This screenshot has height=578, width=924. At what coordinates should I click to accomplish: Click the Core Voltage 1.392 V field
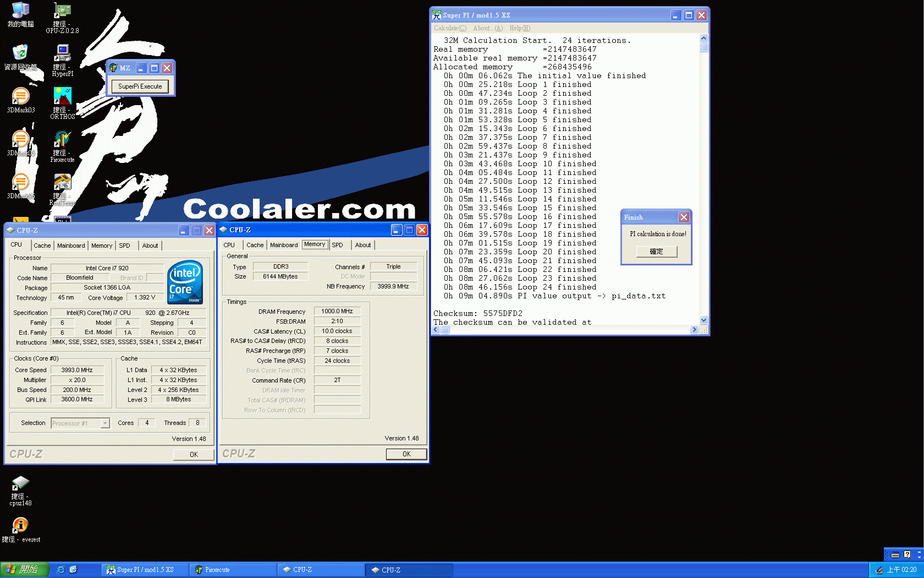[145, 297]
